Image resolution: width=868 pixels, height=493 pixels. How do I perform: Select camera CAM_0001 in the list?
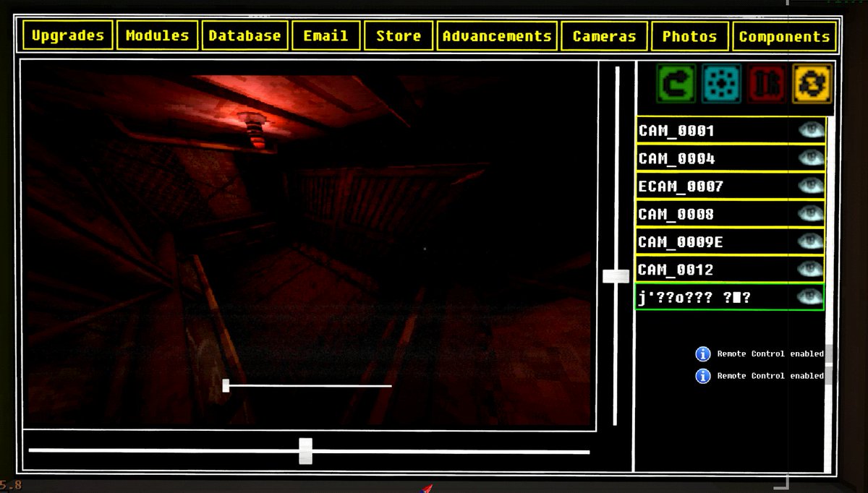(730, 131)
